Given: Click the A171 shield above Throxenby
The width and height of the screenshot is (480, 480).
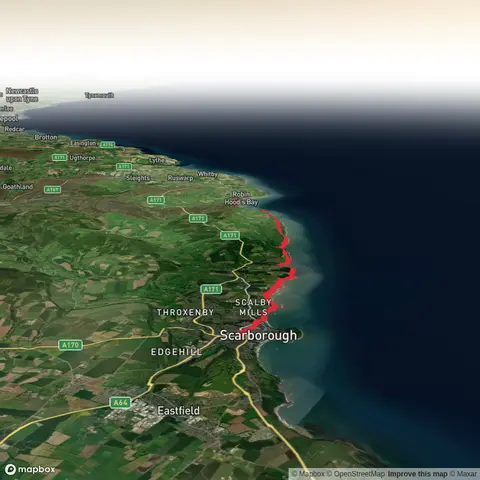Looking at the screenshot, I should click(211, 289).
